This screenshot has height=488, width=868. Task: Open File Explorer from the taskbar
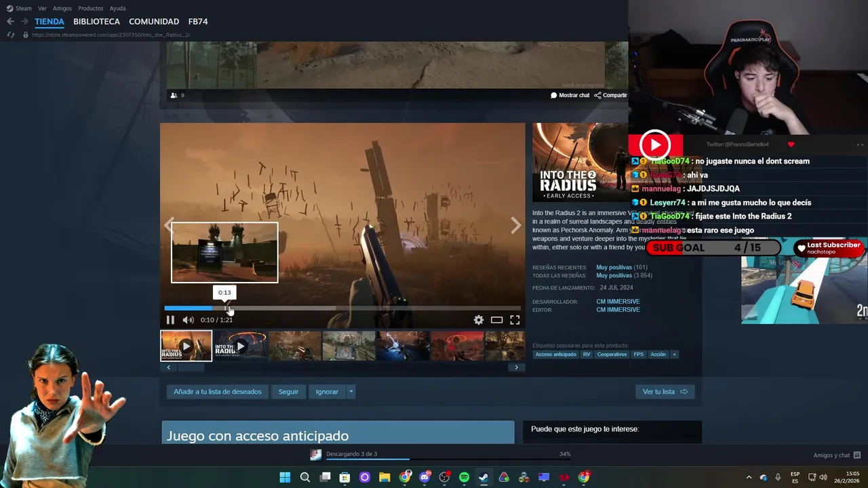point(384,477)
